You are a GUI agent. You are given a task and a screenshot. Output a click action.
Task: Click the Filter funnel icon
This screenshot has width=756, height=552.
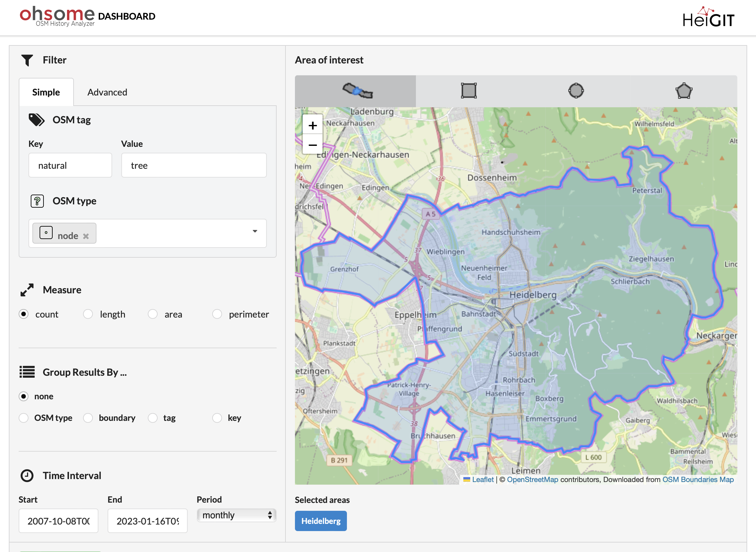(27, 60)
